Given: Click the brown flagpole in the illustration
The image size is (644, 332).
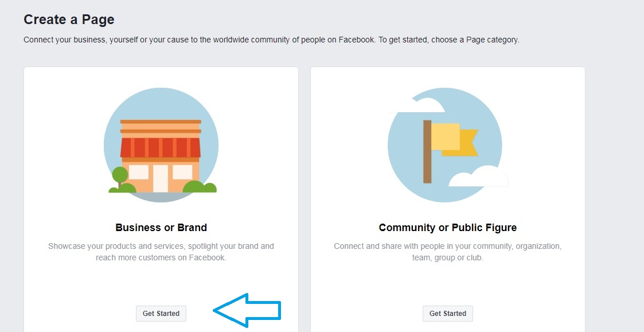Looking at the screenshot, I should [427, 151].
